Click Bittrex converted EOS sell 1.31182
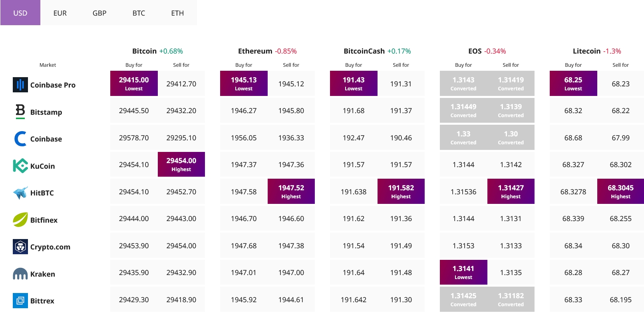 click(x=511, y=299)
